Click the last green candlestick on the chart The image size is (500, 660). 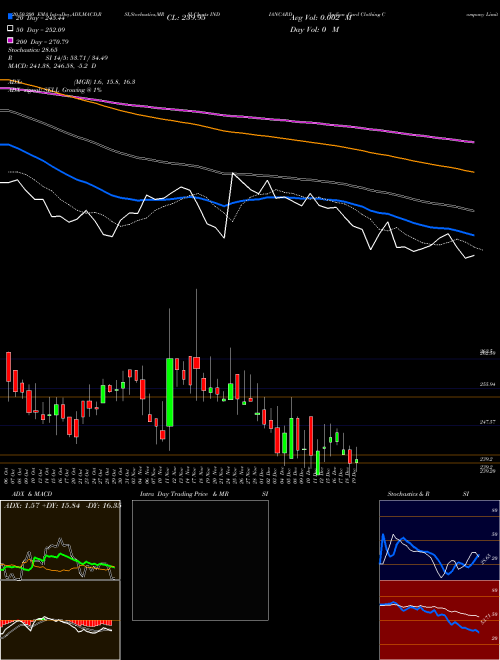[x=356, y=461]
